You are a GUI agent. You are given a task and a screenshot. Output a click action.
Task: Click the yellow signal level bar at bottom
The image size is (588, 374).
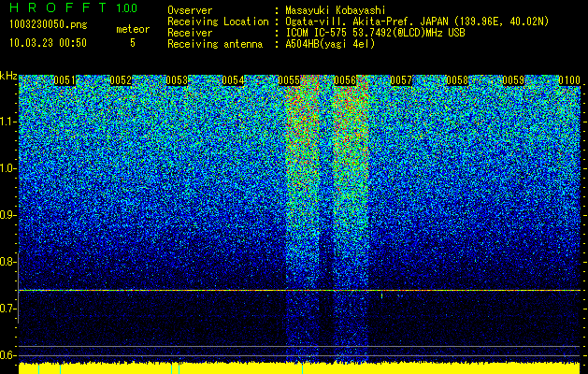click(300, 368)
